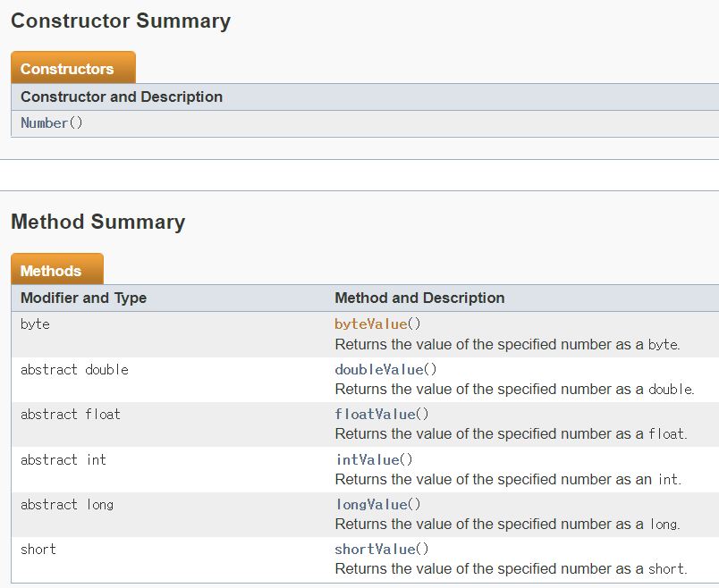Select the Methods tab
719x588 pixels.
57,270
